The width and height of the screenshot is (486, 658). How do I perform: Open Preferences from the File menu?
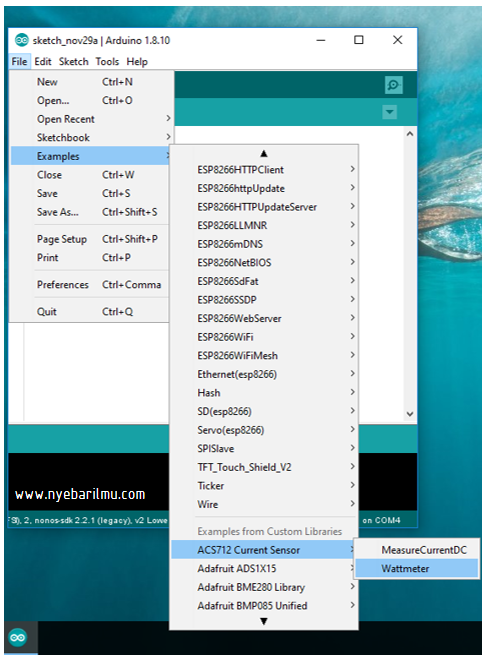[90, 285]
